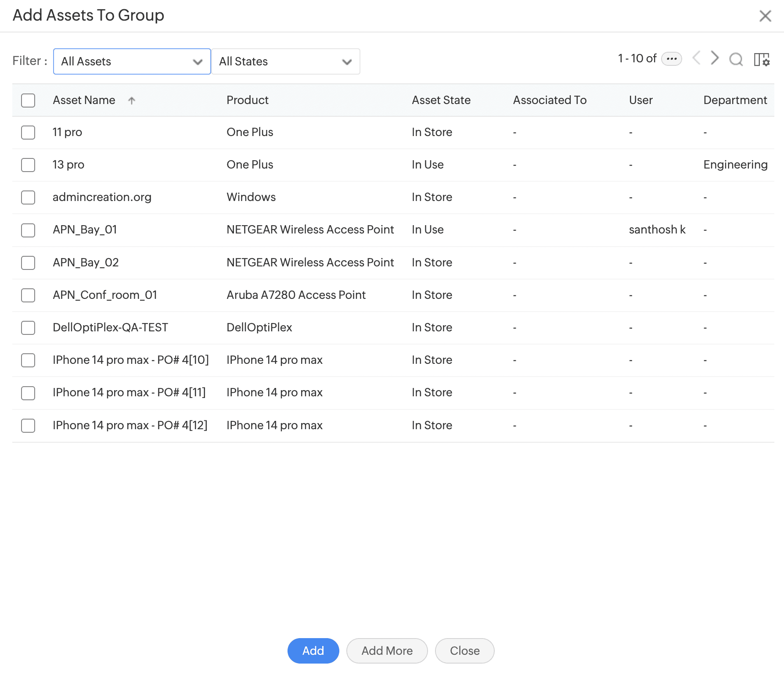This screenshot has height=682, width=784.
Task: Check the APN_Bay_01 asset row
Action: point(28,230)
